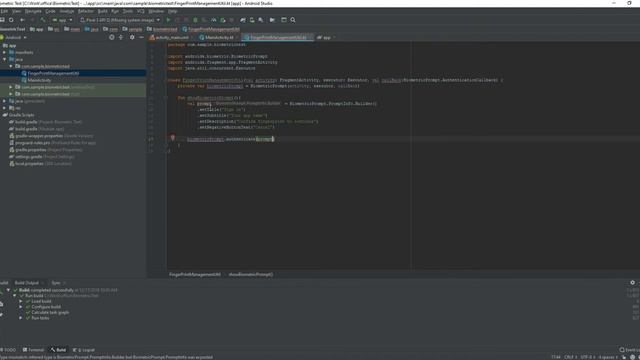The width and height of the screenshot is (640, 360).
Task: Open the Refactor menu
Action: click(x=86, y=11)
